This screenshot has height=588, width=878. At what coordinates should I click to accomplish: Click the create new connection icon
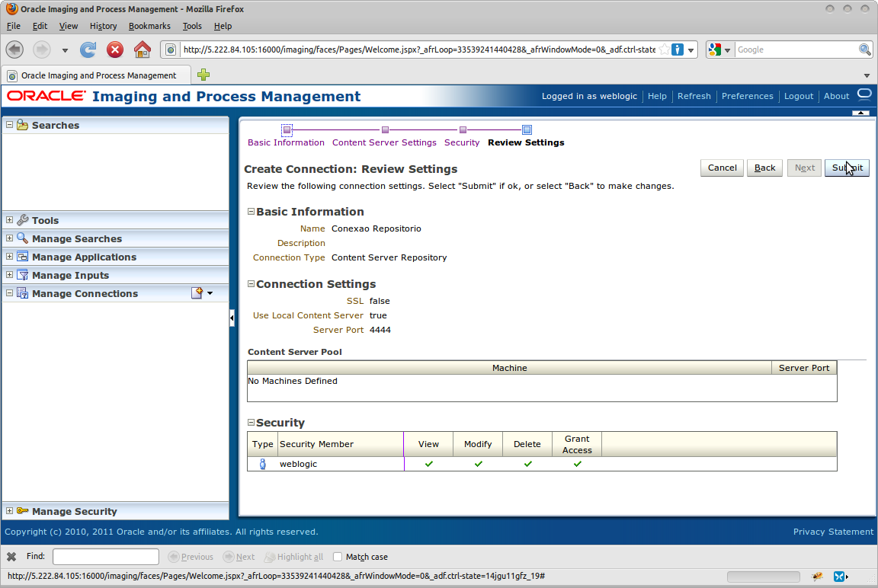coord(197,292)
